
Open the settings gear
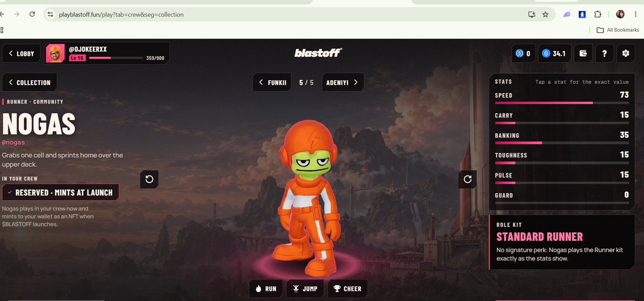[x=626, y=53]
